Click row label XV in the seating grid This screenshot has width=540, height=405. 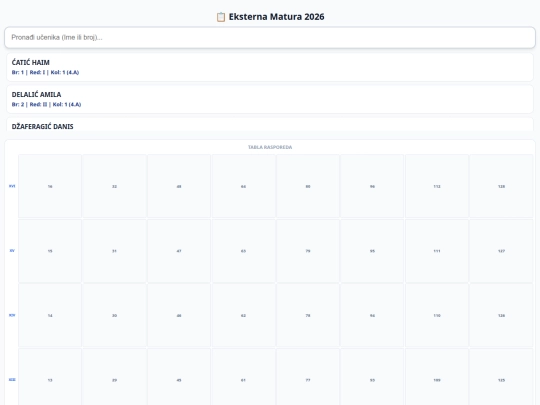12,251
